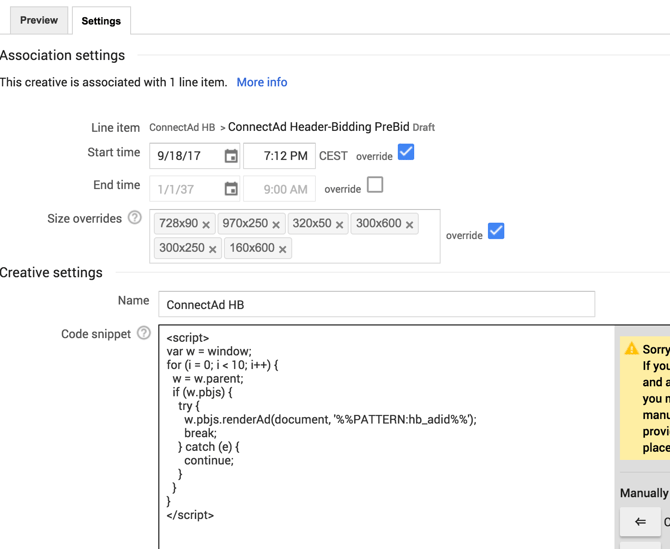Remove the 300x250 size chip
Screen dimensions: 670x549
[212, 250]
